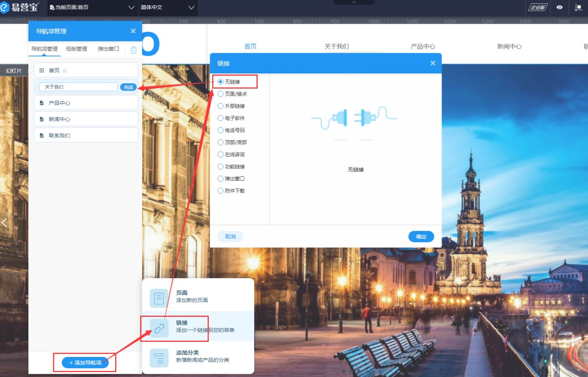Click 新闻中心 in the website nav bar
Viewport: 588px width, 377px height.
(x=510, y=47)
